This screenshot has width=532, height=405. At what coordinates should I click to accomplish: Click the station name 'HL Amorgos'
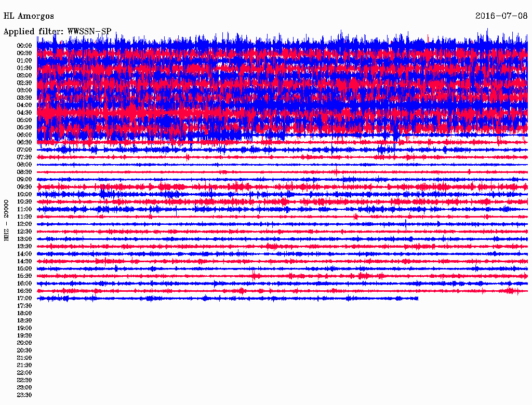click(x=29, y=16)
